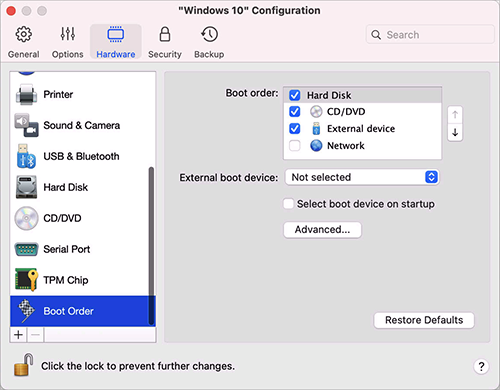Uncheck CD/DVD in boot order
The image size is (500, 390).
(x=295, y=112)
